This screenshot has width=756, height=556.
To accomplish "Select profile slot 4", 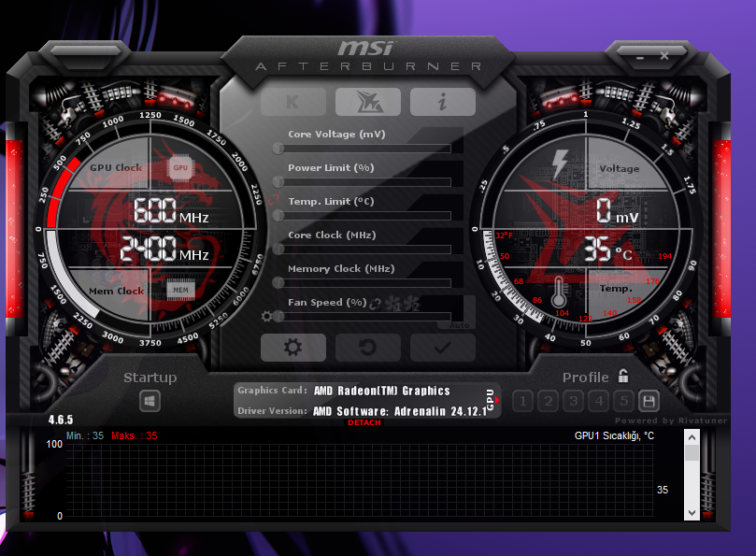I will click(x=599, y=401).
